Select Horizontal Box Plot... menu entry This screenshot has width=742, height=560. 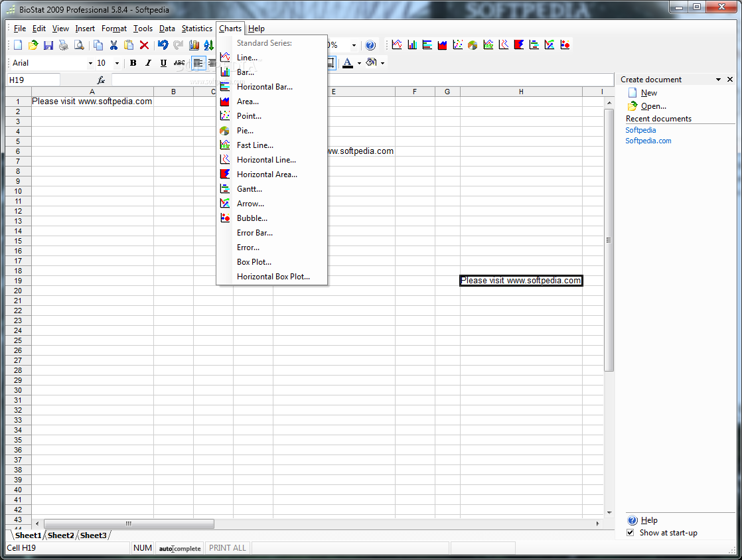click(271, 277)
